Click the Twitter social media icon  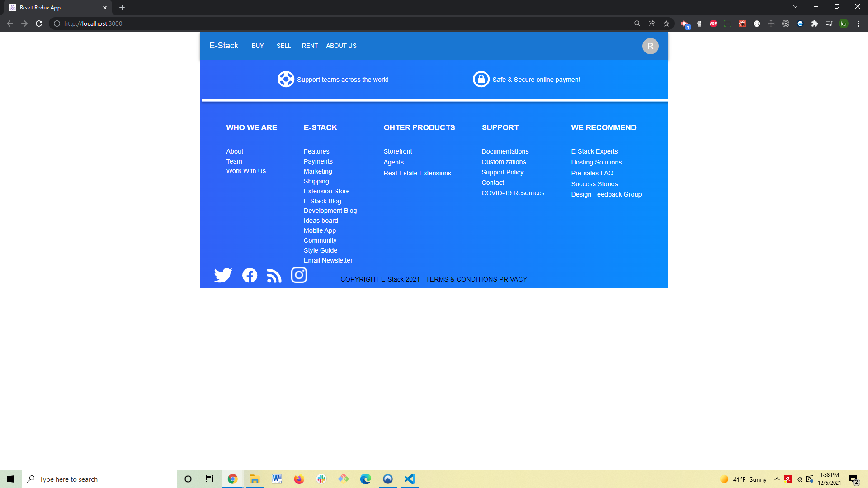tap(223, 274)
